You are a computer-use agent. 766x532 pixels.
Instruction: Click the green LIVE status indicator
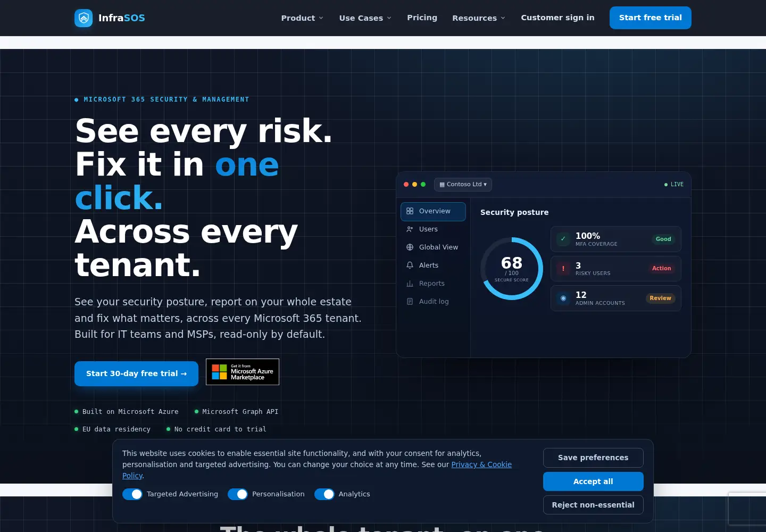click(674, 185)
